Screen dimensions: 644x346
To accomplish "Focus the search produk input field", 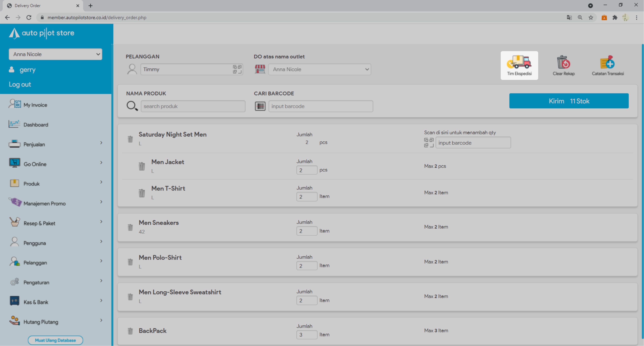I will [193, 106].
